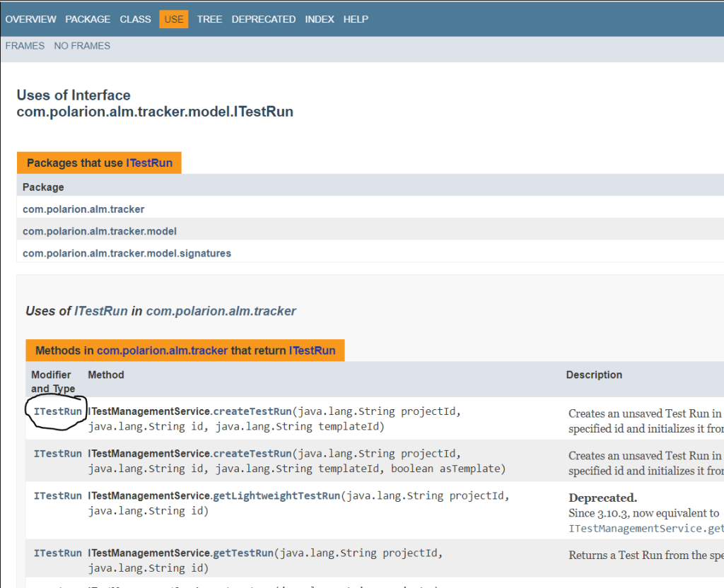Open the Class page in navbar
Image resolution: width=724 pixels, height=588 pixels.
point(135,19)
